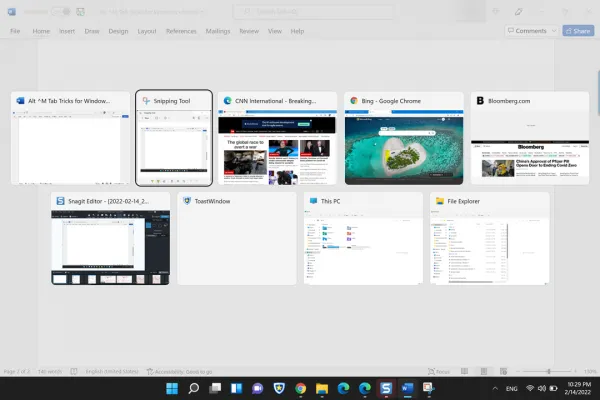The height and width of the screenshot is (400, 600).
Task: Show hidden system tray icons chevron
Action: (x=495, y=389)
